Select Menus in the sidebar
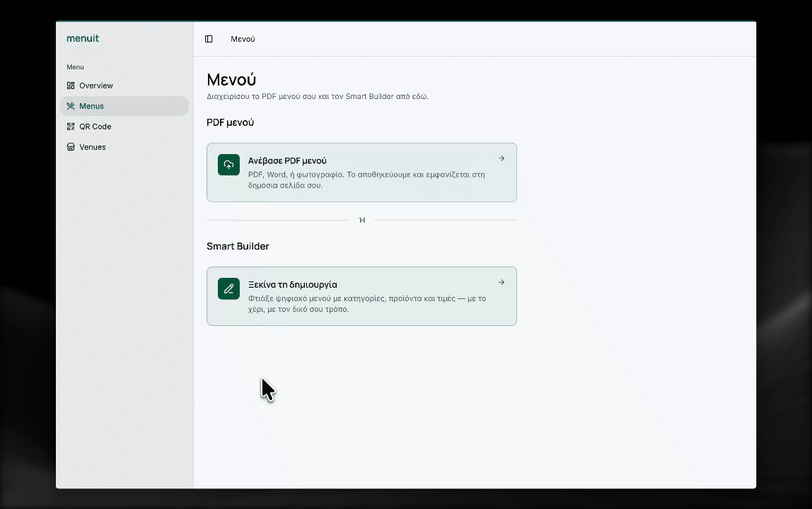Image resolution: width=812 pixels, height=509 pixels. tap(124, 106)
